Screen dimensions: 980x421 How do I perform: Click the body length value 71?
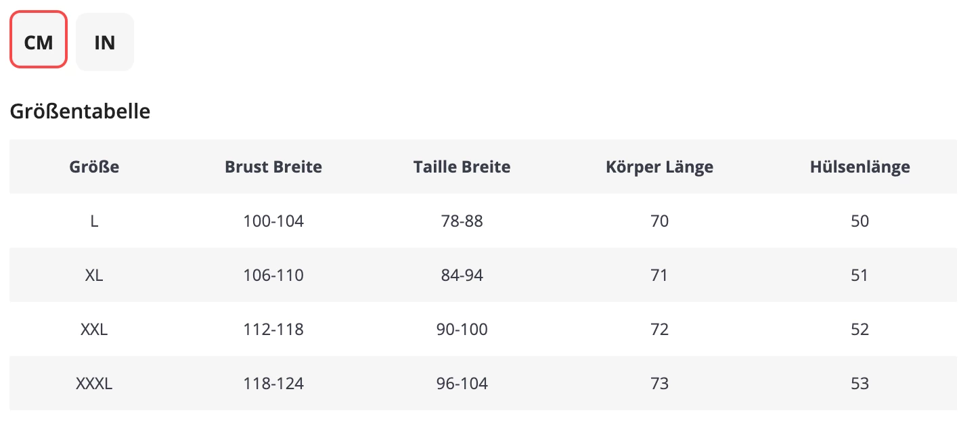pyautogui.click(x=659, y=275)
